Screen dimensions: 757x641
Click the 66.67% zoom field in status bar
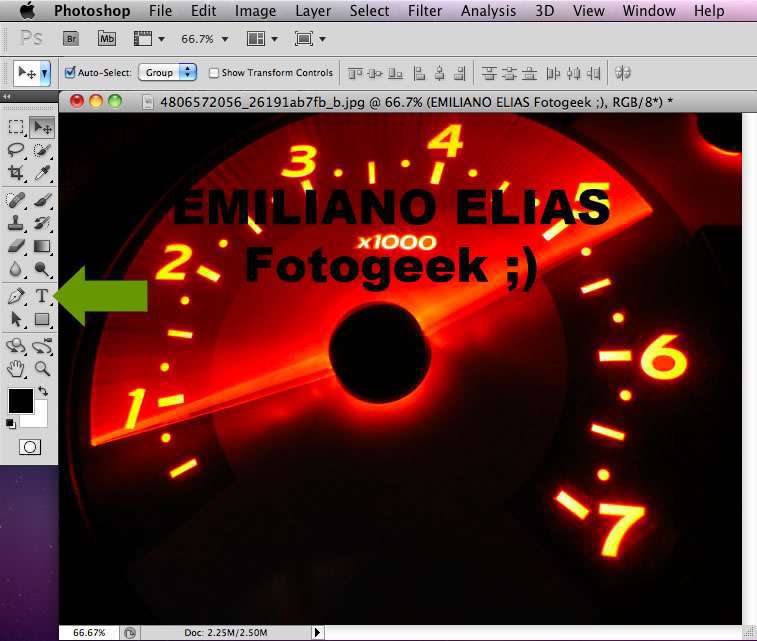[88, 633]
